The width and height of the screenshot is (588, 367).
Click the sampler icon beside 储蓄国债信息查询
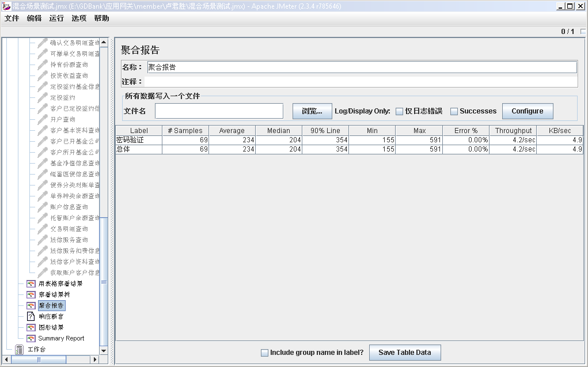pyautogui.click(x=43, y=174)
